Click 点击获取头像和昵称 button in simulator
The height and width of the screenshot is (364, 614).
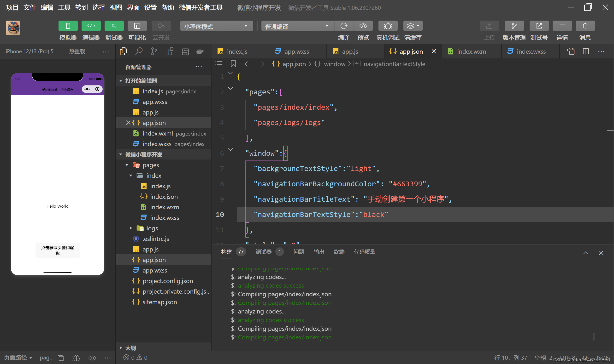pyautogui.click(x=58, y=250)
